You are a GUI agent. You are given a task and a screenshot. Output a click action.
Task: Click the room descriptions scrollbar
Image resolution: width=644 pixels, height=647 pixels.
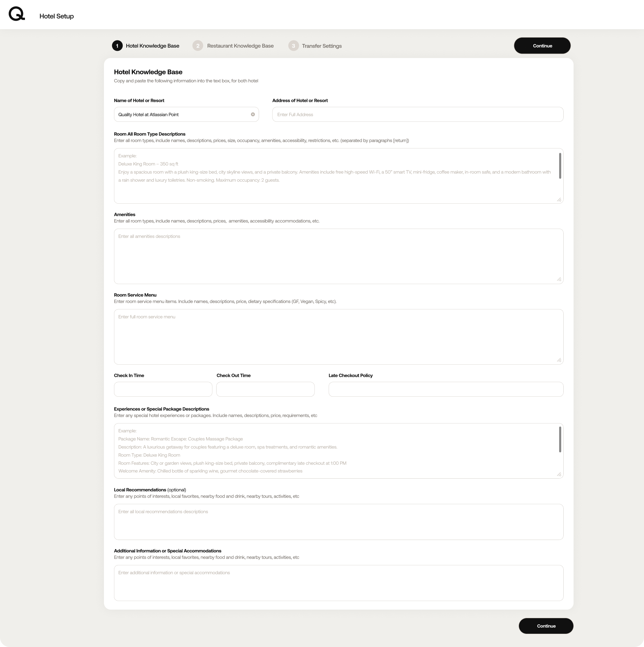point(560,166)
